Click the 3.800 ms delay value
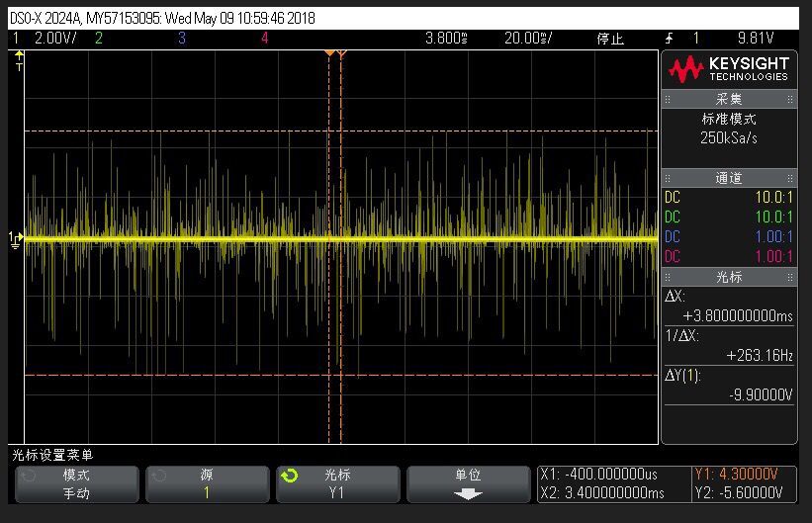 [x=446, y=38]
